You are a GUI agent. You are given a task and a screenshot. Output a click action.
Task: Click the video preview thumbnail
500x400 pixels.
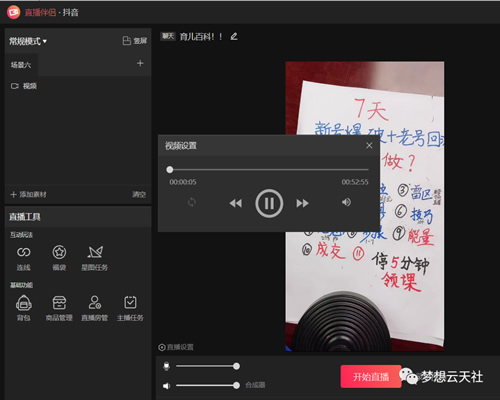(365, 206)
